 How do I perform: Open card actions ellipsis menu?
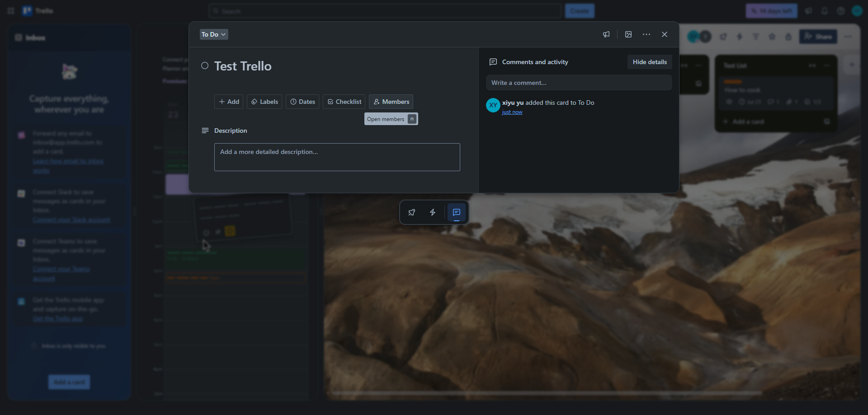646,34
